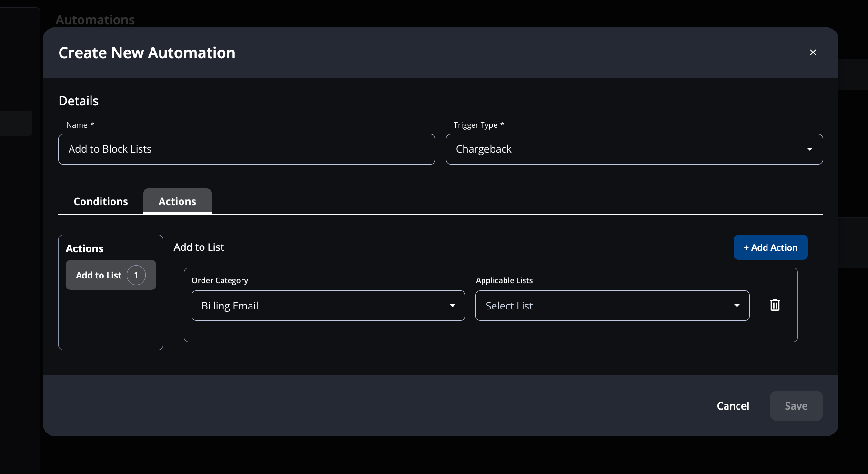Click the Automations page heading behind dialog

(95, 20)
